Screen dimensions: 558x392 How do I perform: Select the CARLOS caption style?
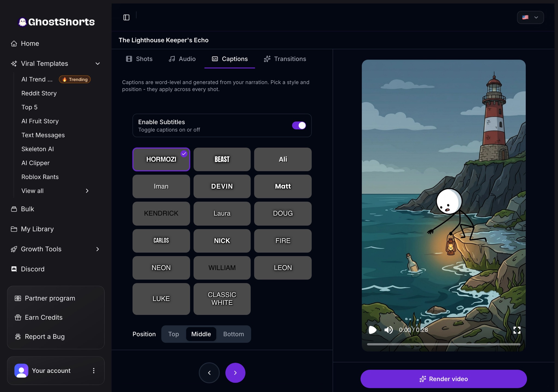(x=161, y=241)
